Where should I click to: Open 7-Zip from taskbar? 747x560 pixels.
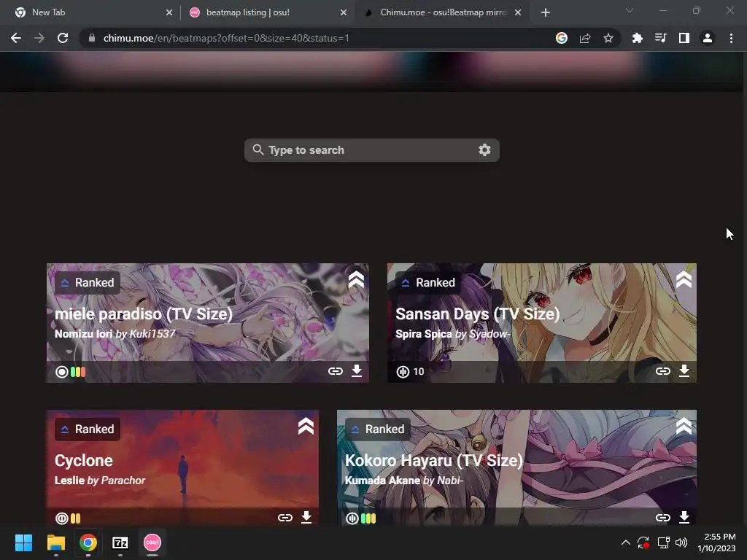coord(120,542)
